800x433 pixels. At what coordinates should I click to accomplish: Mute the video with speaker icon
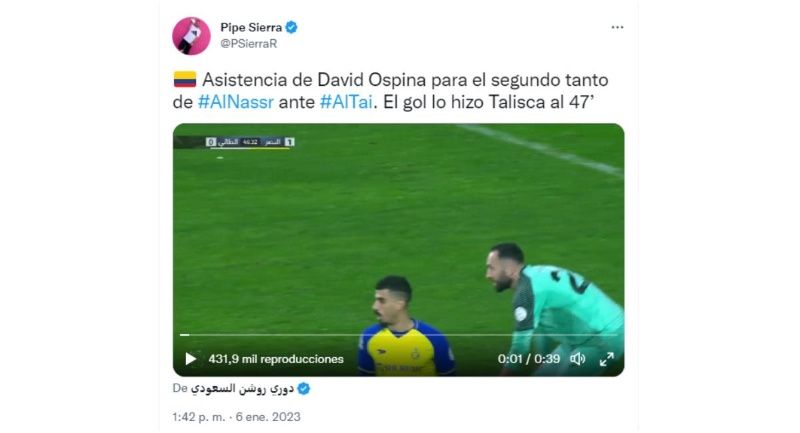[x=578, y=359]
